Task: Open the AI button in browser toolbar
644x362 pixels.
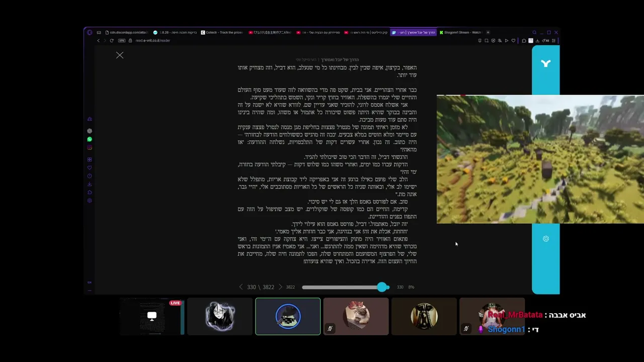Action: [546, 41]
